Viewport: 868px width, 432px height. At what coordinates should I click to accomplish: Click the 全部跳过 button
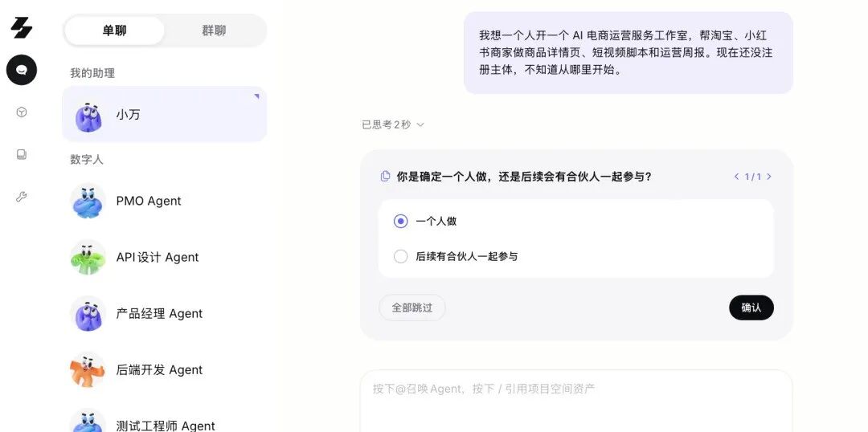pyautogui.click(x=411, y=308)
